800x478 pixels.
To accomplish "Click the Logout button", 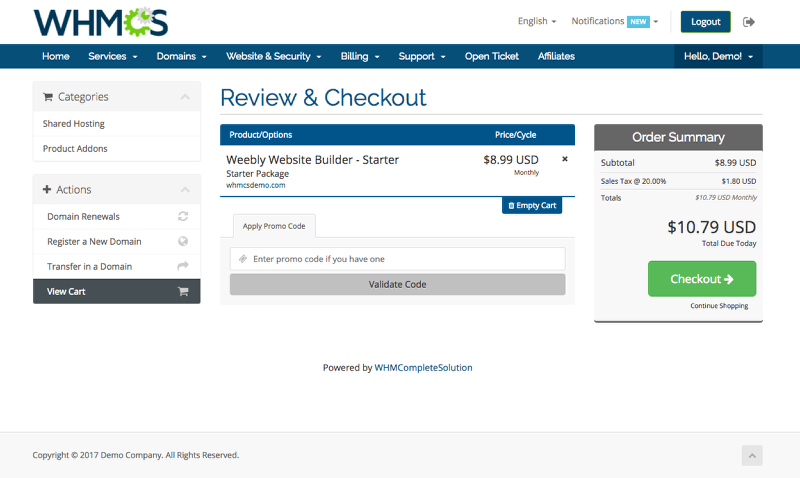I will point(706,21).
